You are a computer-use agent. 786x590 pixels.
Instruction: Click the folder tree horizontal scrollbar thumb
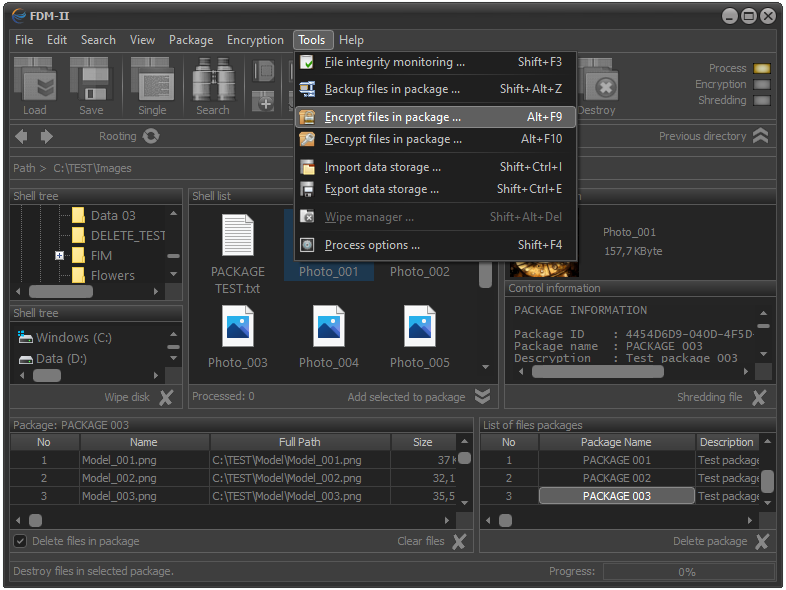(61, 291)
